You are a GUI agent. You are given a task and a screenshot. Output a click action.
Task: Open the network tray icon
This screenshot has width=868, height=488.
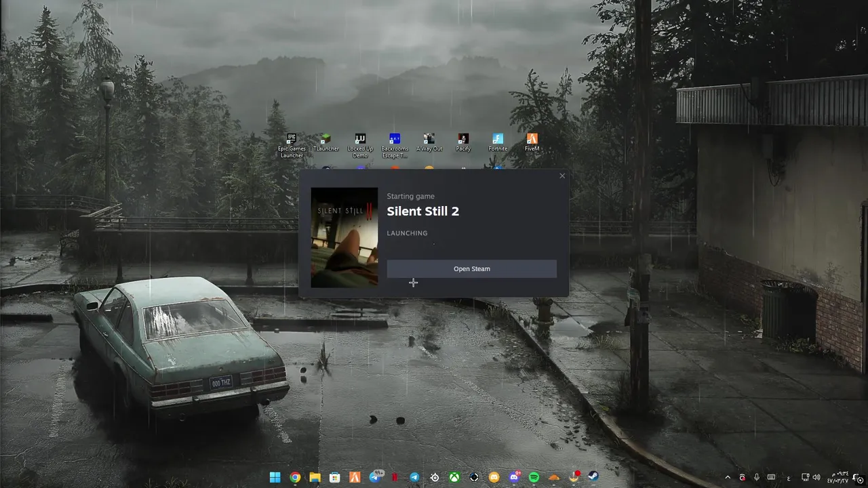pos(805,477)
